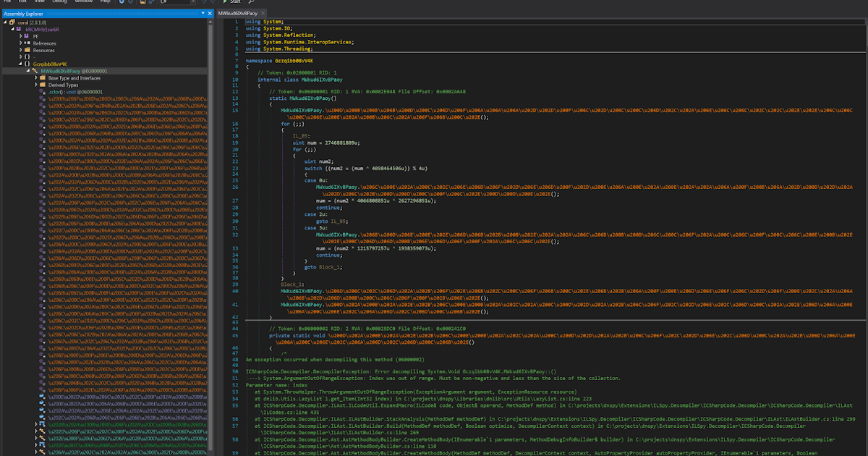The image size is (868, 456).
Task: Collapse the coral (2.0.1.0) assembly node
Action: tap(6, 22)
